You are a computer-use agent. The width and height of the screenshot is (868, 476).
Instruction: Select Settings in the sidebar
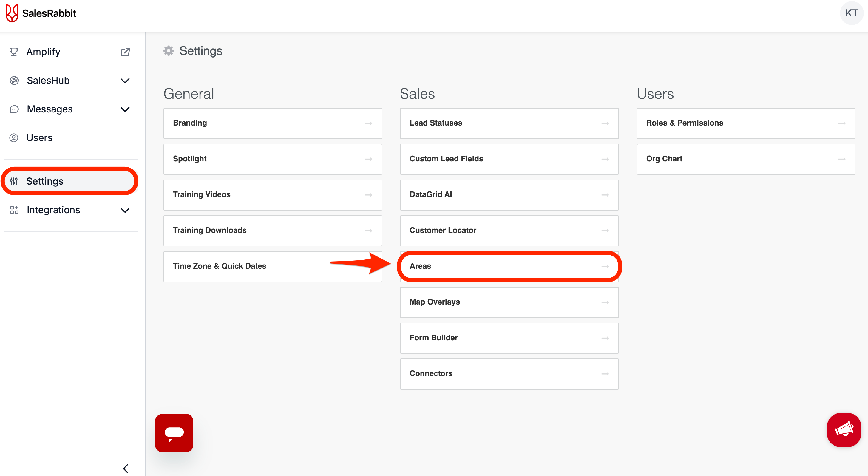tap(70, 181)
